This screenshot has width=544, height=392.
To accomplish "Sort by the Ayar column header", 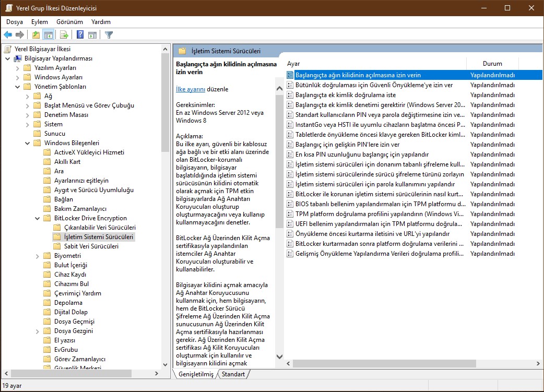I will pyautogui.click(x=376, y=64).
